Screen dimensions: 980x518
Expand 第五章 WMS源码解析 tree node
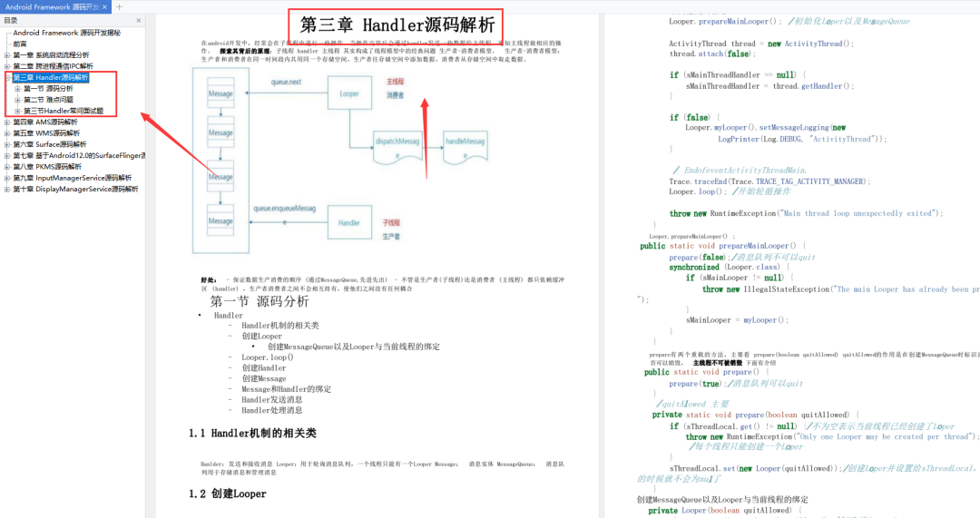(x=7, y=133)
